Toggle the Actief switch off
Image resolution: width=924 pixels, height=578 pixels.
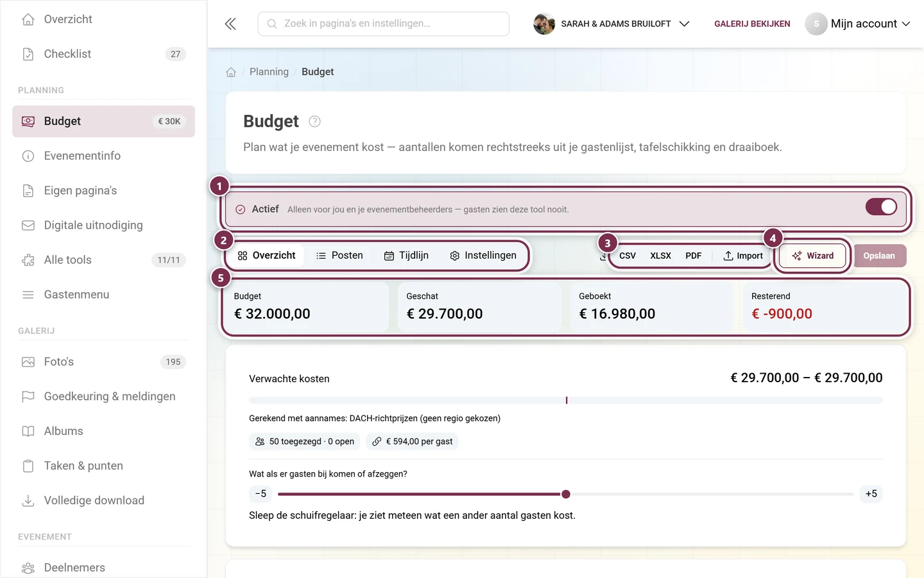(881, 207)
